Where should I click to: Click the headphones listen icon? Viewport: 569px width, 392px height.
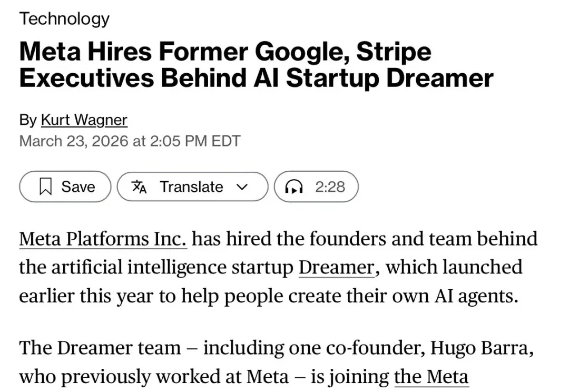(293, 187)
